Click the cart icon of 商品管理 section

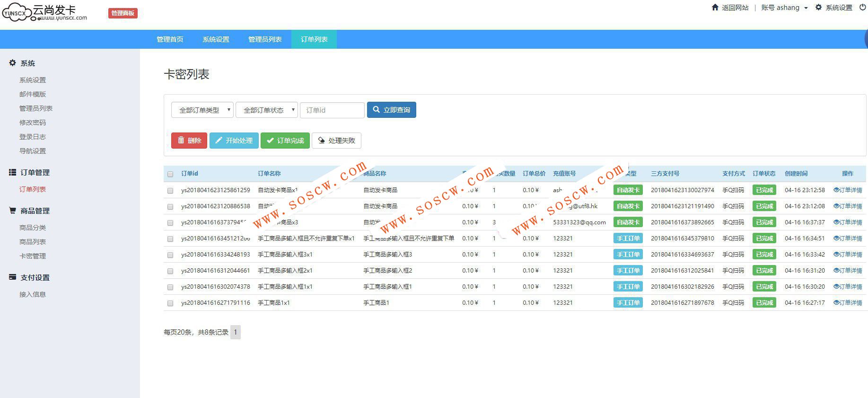tap(13, 211)
